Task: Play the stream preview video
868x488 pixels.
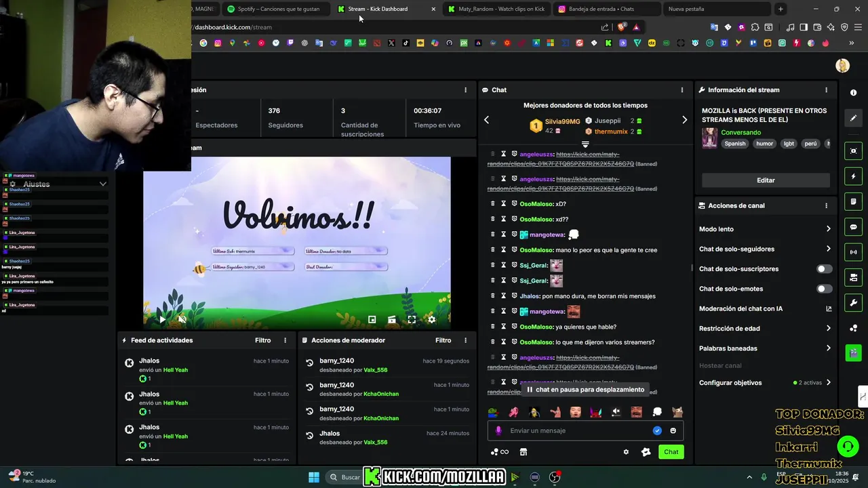Action: pos(162,319)
